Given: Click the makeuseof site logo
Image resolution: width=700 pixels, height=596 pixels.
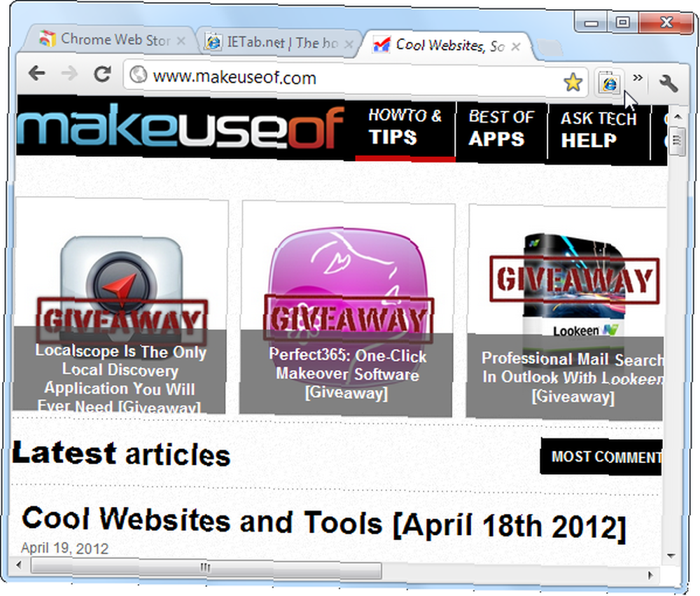Looking at the screenshot, I should click(x=181, y=126).
